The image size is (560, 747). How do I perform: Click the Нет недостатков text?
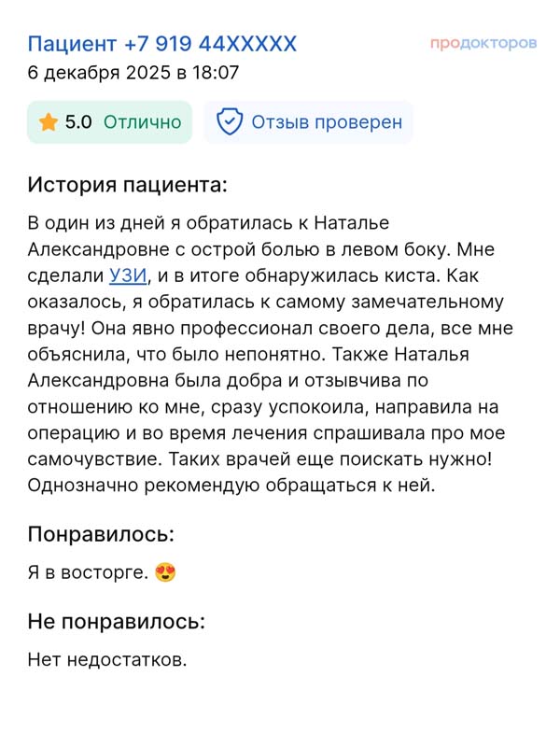coord(107,660)
